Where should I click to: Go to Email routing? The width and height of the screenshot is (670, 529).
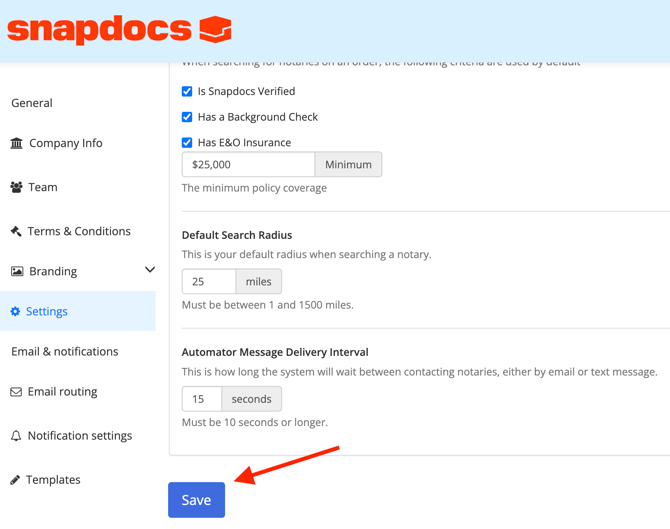pyautogui.click(x=62, y=392)
